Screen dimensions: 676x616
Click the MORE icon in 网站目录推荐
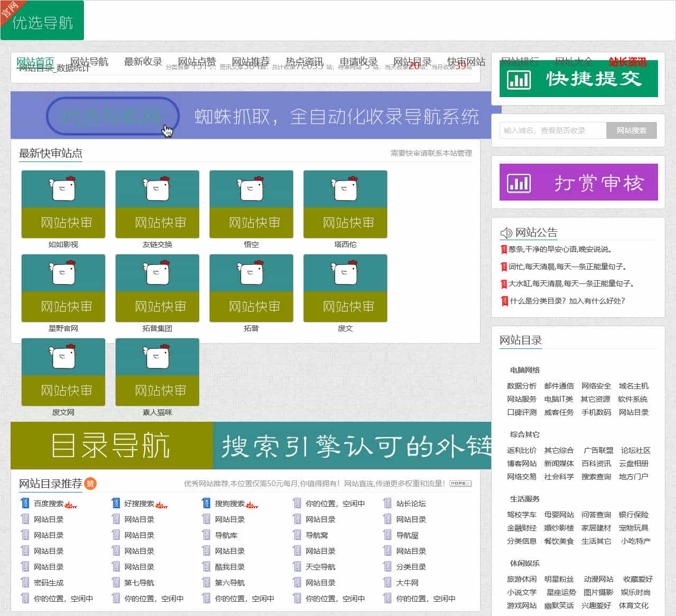pos(461,484)
